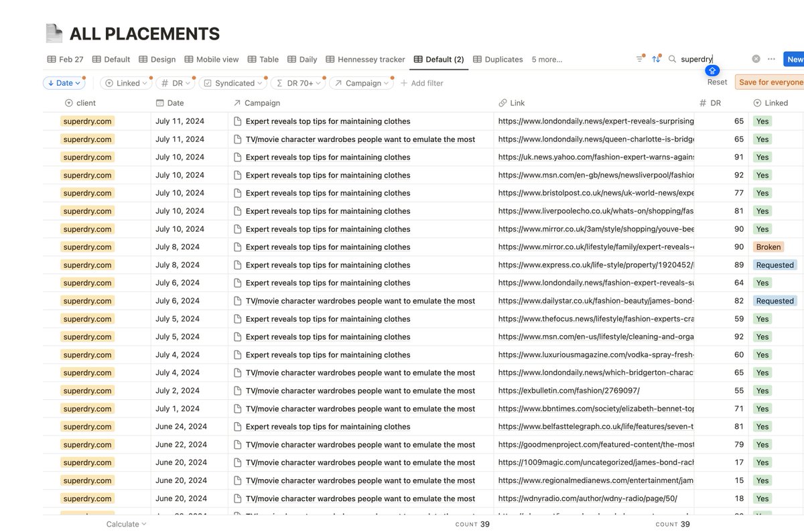Select the Default (2) view tab
Screen dimensions: 804x532
439,59
